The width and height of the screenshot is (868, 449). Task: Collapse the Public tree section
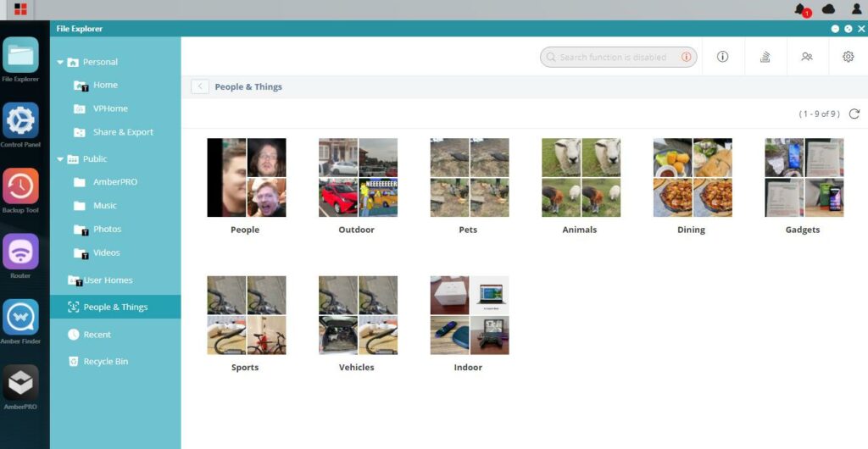click(x=60, y=159)
